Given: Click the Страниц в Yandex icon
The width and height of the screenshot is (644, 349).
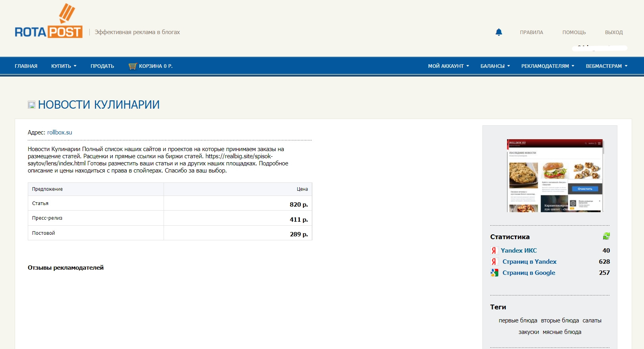Looking at the screenshot, I should coord(494,262).
